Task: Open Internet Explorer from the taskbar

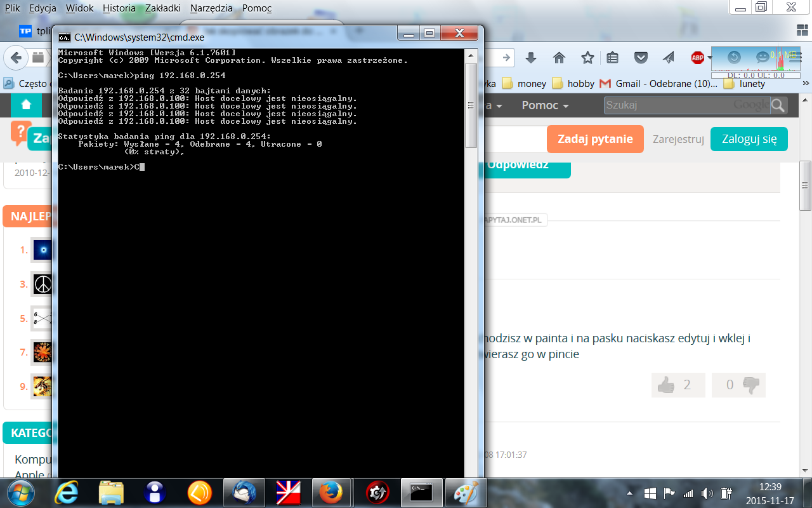Action: [x=67, y=492]
